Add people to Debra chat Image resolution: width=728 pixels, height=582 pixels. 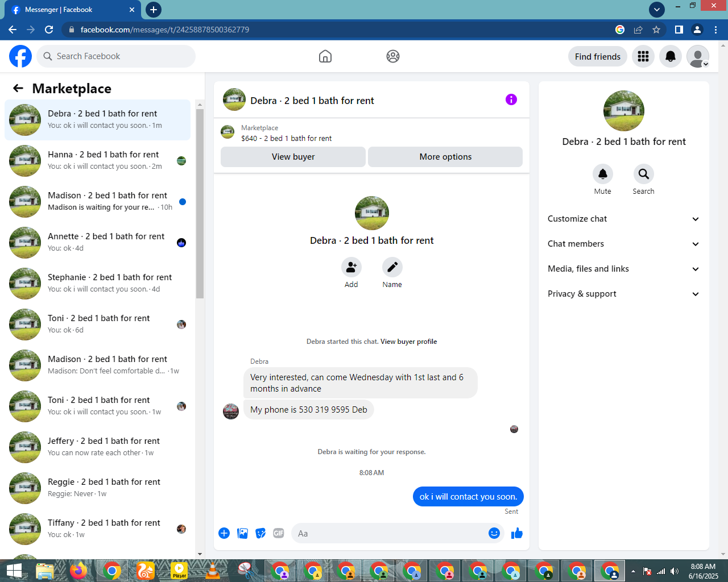[x=351, y=267]
